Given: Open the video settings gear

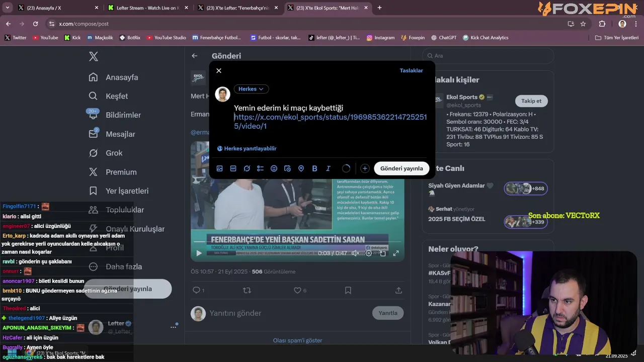Looking at the screenshot, I should point(369,253).
